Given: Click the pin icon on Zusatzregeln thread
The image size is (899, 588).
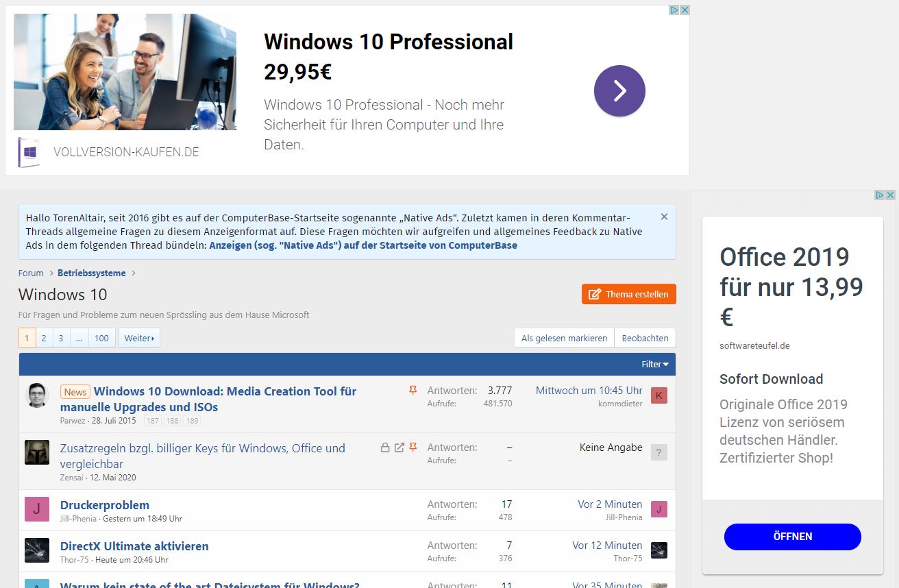Looking at the screenshot, I should tap(412, 448).
